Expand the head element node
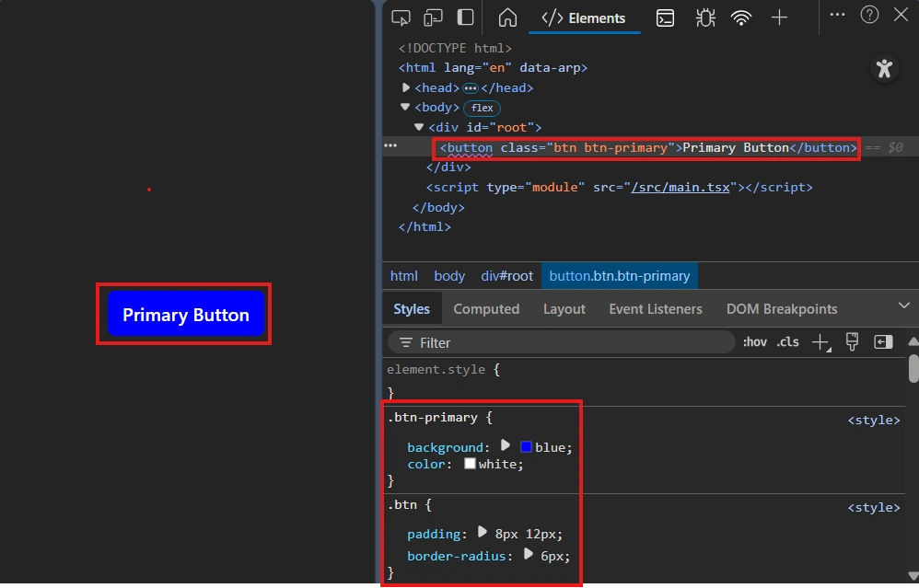Screen dimensions: 919x588 (405, 87)
